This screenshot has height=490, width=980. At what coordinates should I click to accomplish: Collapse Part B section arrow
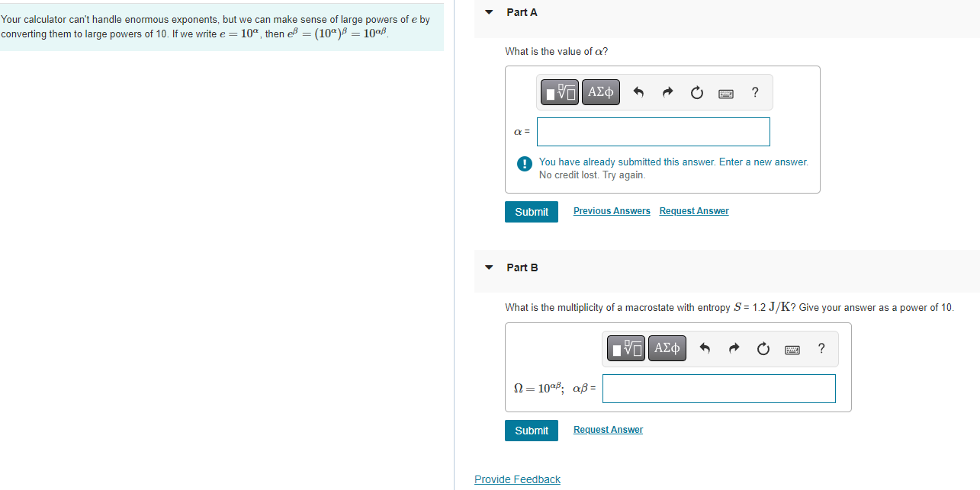point(489,267)
